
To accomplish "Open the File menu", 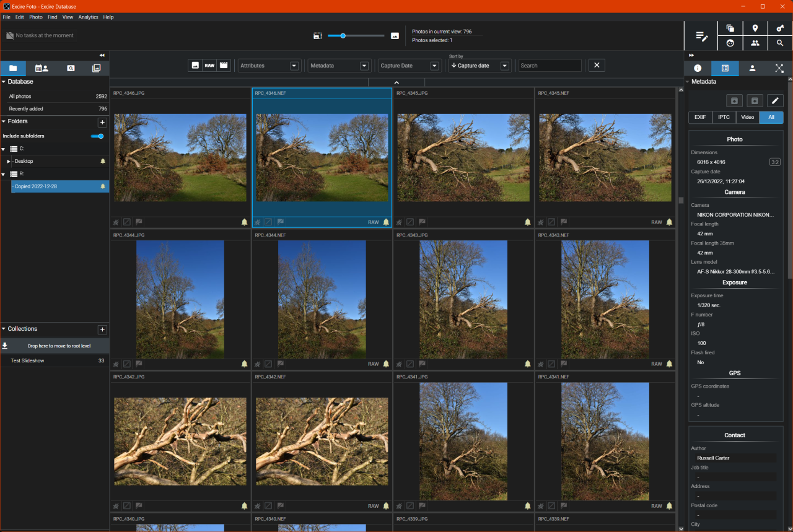I will click(x=6, y=17).
